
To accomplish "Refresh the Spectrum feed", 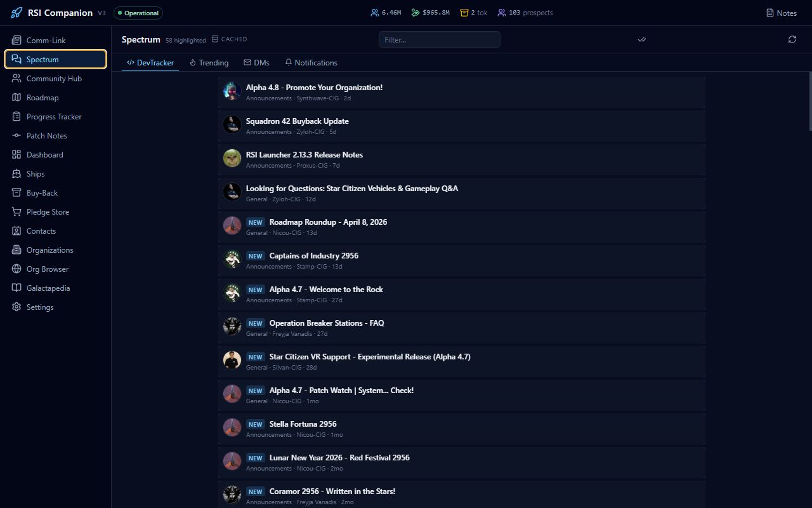I will point(792,39).
